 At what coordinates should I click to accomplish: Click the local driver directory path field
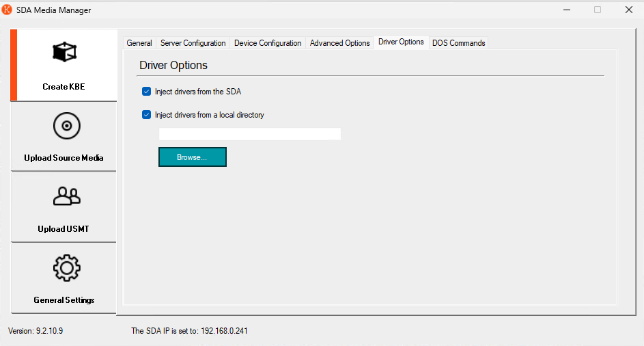click(249, 134)
